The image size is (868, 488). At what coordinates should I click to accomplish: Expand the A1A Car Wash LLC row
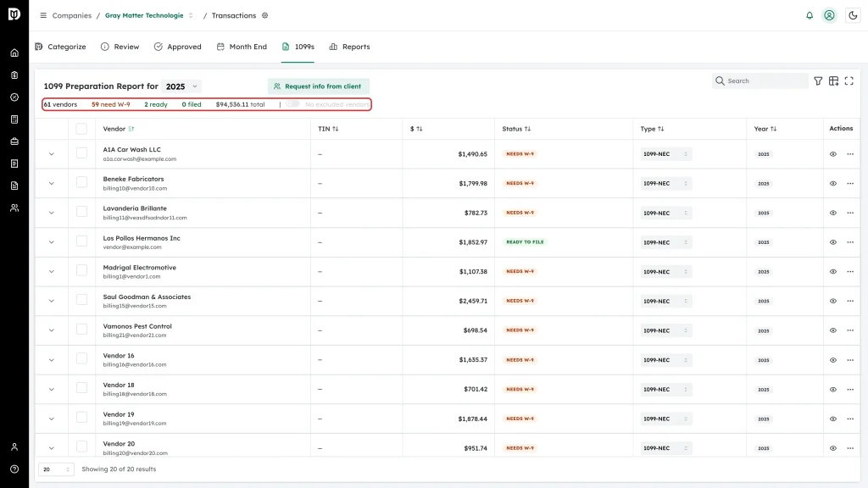click(52, 154)
